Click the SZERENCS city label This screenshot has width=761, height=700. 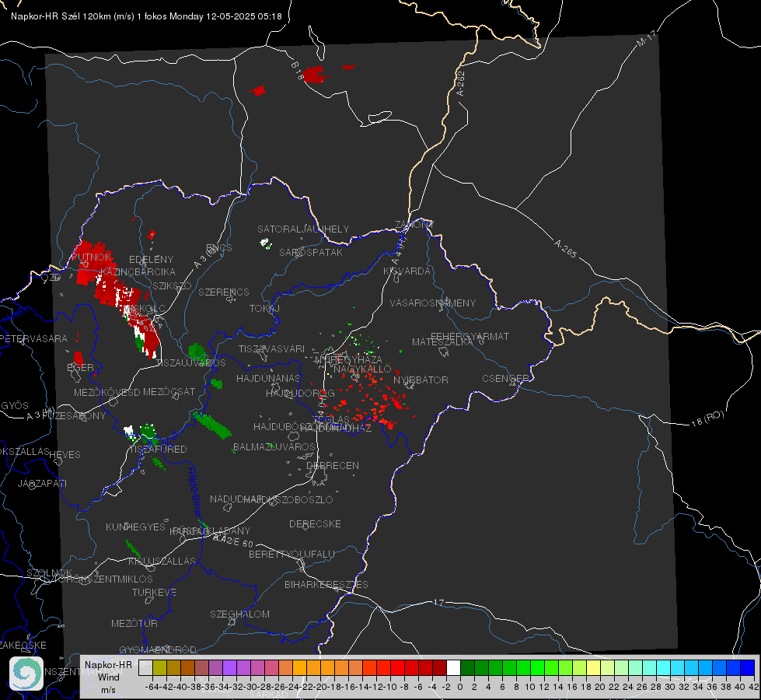[224, 292]
